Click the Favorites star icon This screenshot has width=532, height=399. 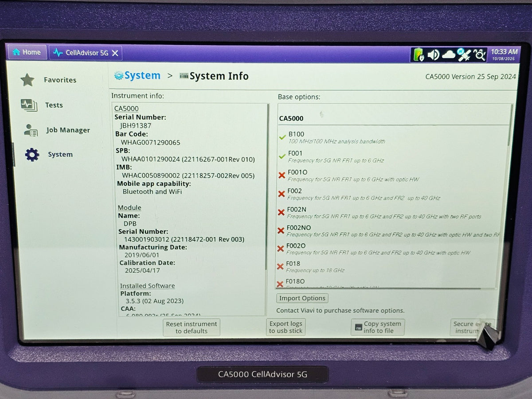27,80
